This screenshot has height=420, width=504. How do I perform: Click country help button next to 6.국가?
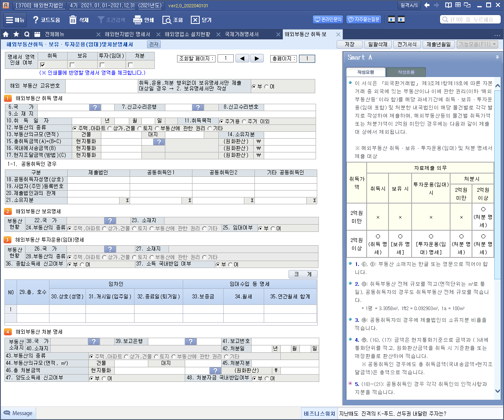pos(95,107)
